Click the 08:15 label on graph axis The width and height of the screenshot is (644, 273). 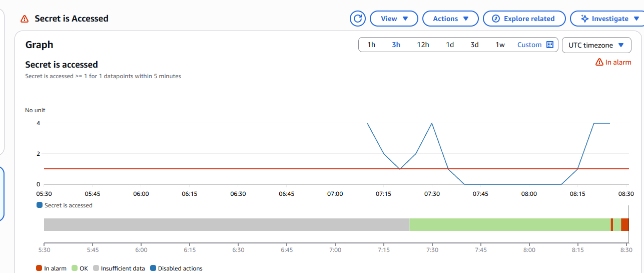tap(577, 194)
